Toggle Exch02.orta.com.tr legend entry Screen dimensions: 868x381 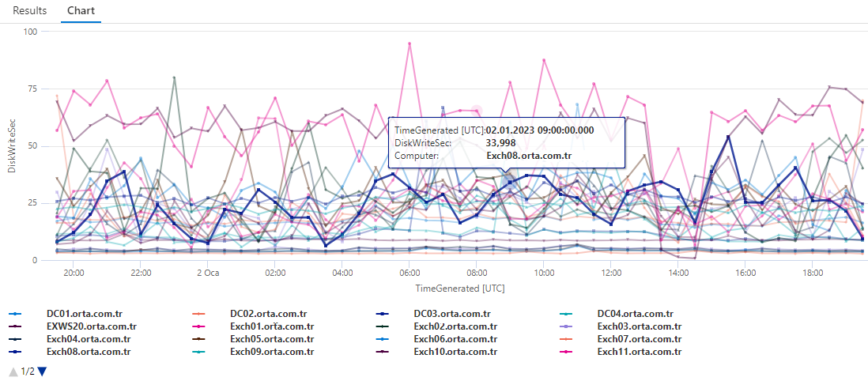coord(455,326)
